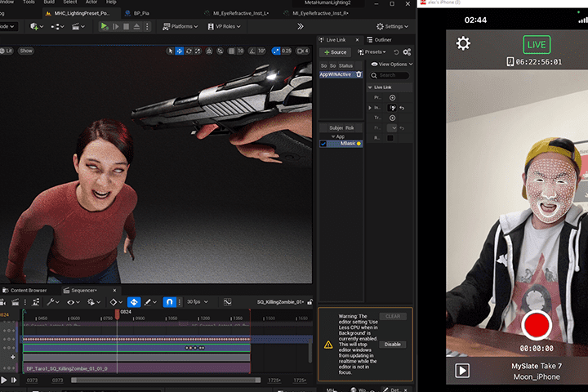Image resolution: width=588 pixels, height=392 pixels.
Task: Open the View Options dropdown
Action: pos(391,65)
